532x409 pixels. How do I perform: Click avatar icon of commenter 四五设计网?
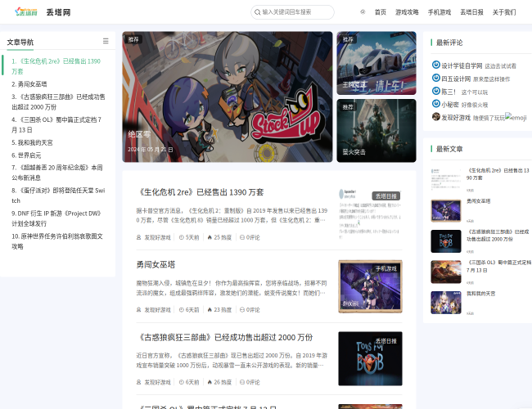[x=436, y=78]
